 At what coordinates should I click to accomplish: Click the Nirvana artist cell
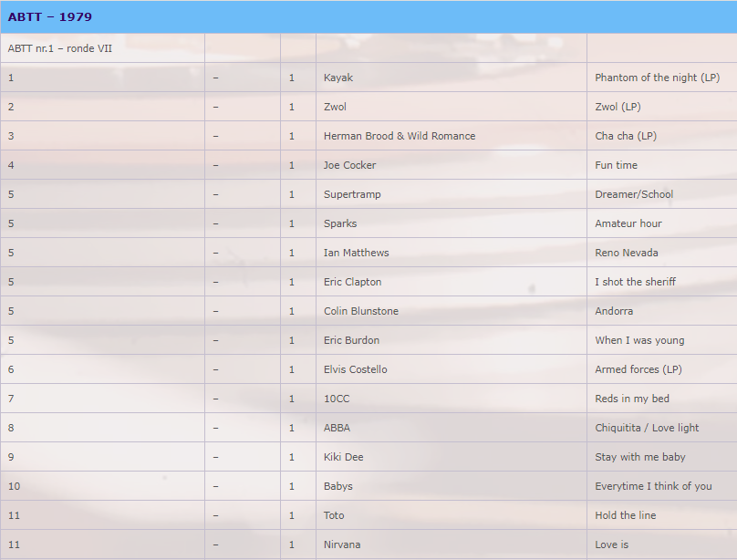click(x=342, y=544)
